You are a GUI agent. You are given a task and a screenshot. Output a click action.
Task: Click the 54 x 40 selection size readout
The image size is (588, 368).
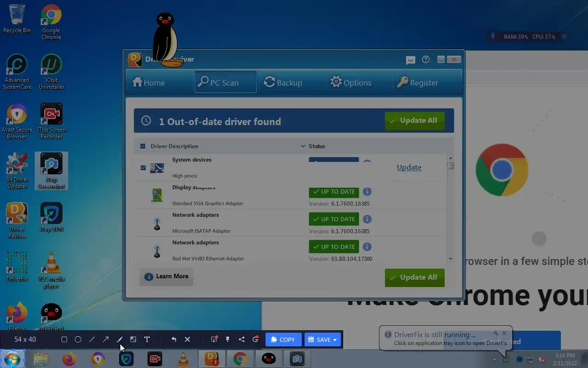click(25, 339)
